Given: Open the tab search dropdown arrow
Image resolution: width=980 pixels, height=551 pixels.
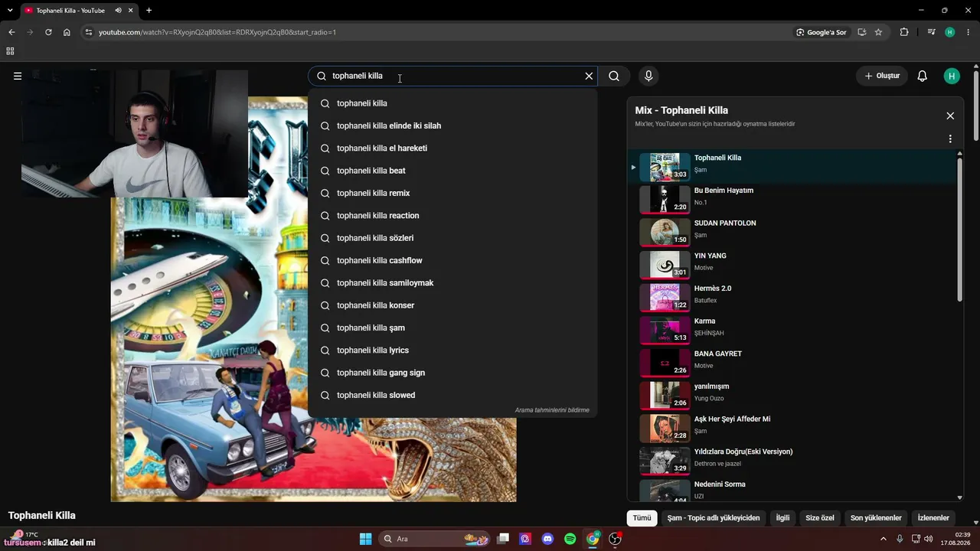Looking at the screenshot, I should [x=9, y=11].
